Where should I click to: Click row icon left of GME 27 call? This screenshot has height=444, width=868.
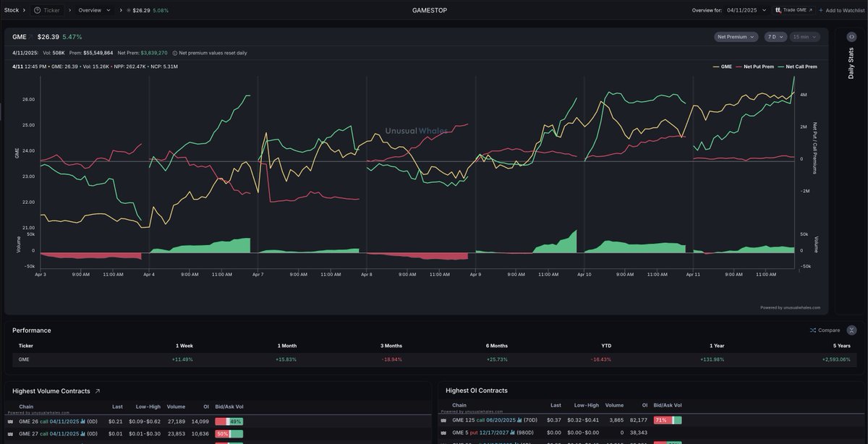coord(10,435)
